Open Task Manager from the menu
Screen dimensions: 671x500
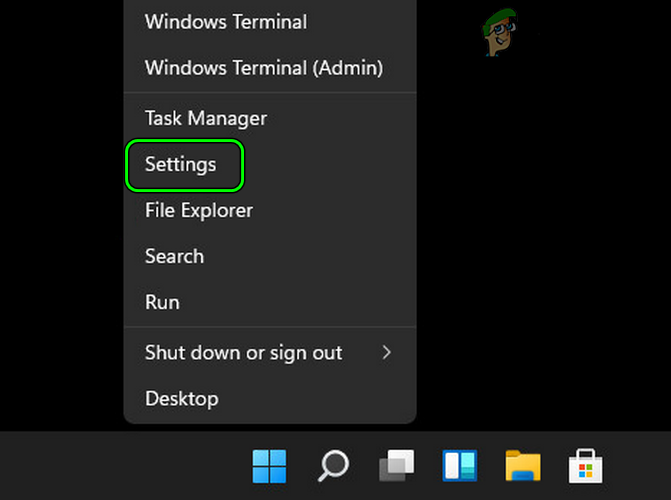click(x=206, y=118)
